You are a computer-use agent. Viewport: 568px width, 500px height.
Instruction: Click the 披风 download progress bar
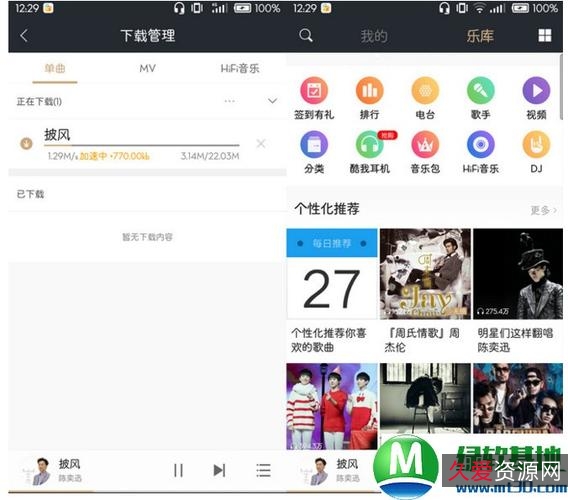142,145
